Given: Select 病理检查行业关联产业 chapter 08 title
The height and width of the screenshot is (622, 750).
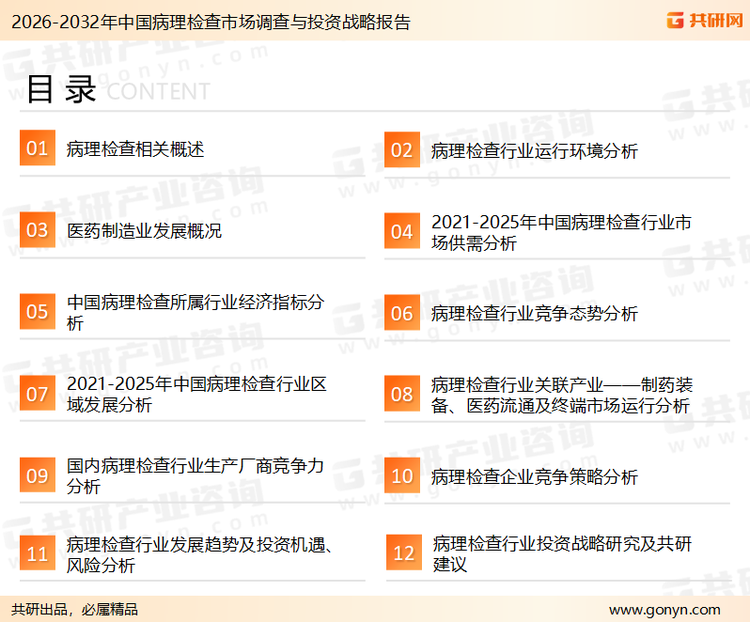Looking at the screenshot, I should click(x=562, y=395).
